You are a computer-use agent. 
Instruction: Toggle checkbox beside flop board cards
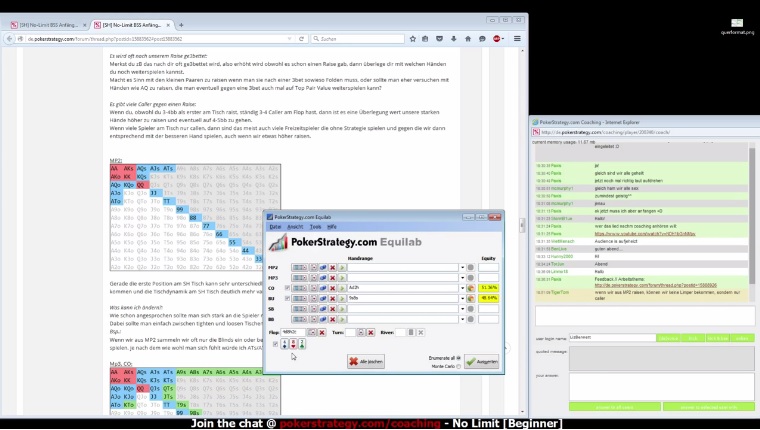click(x=275, y=344)
